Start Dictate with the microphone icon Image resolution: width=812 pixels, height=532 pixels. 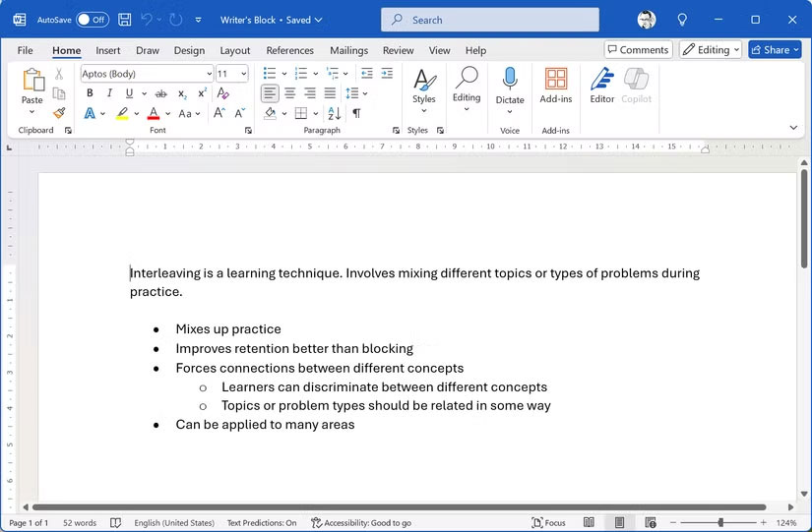click(x=510, y=86)
